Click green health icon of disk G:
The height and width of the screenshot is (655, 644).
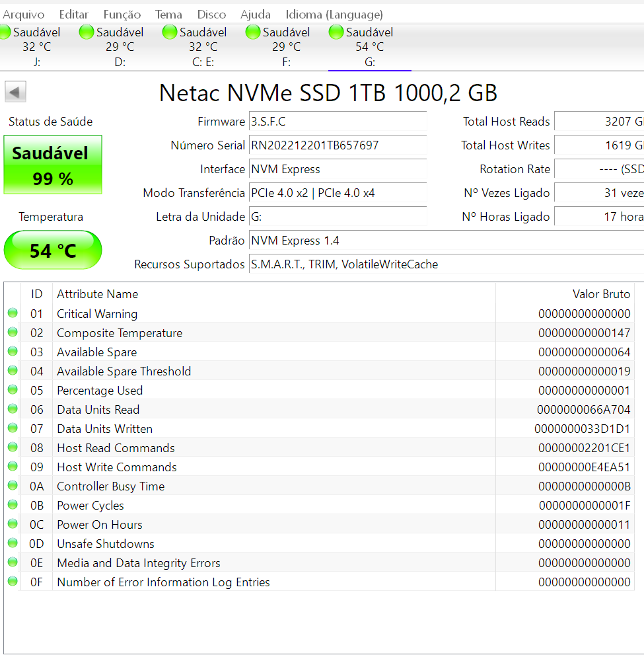pyautogui.click(x=336, y=32)
